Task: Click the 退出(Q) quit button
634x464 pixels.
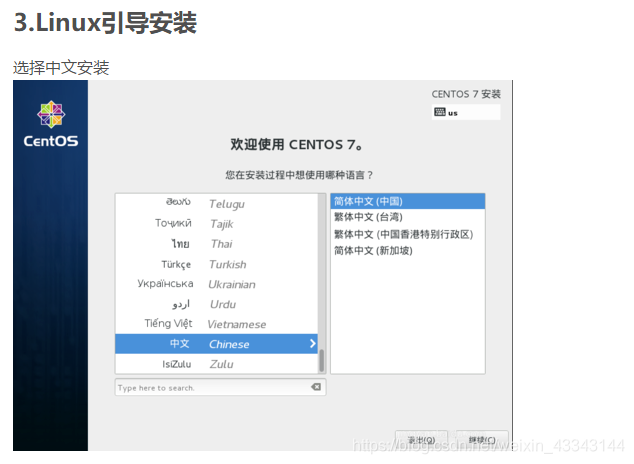Action: click(421, 440)
